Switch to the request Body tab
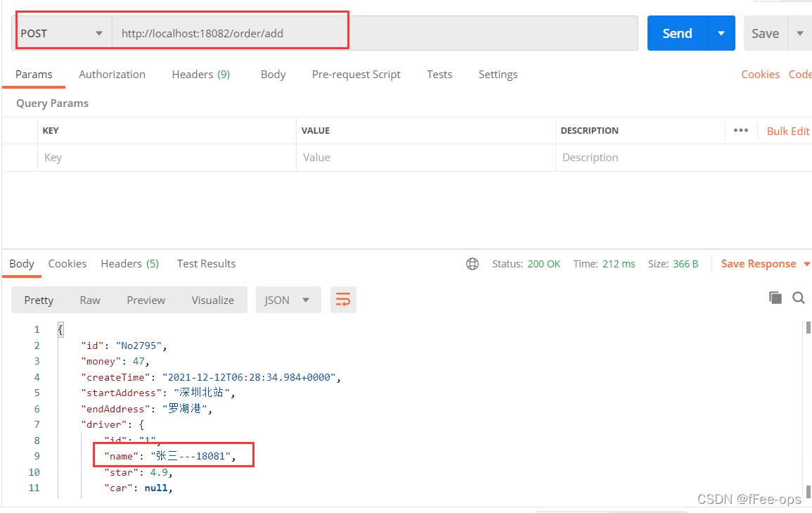The image size is (812, 513). tap(273, 75)
